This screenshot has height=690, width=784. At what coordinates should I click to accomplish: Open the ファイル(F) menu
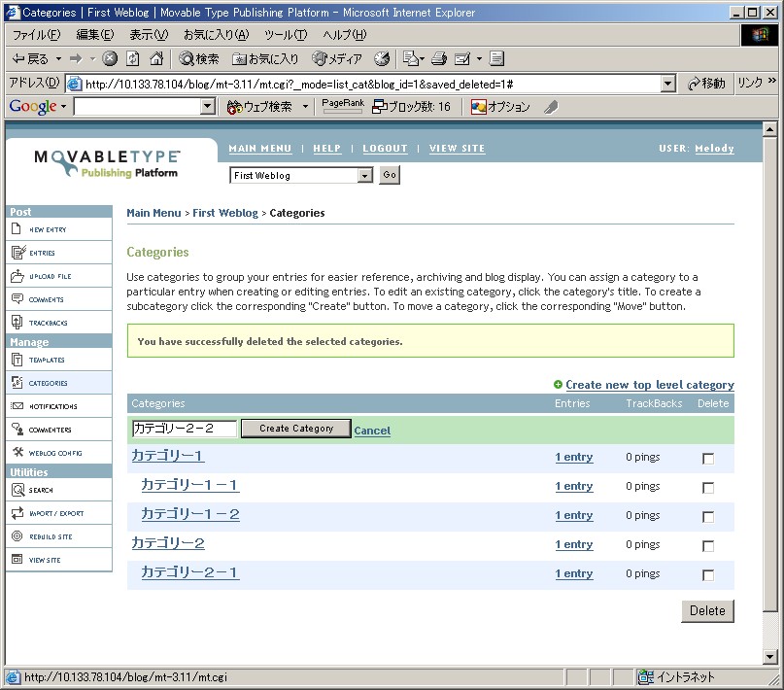pyautogui.click(x=36, y=35)
